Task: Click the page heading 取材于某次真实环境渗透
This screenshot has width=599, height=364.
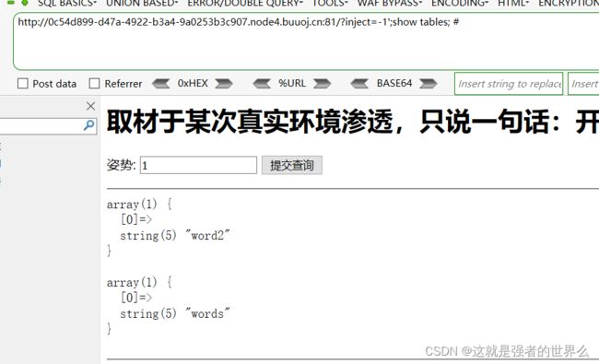Action: (250, 122)
